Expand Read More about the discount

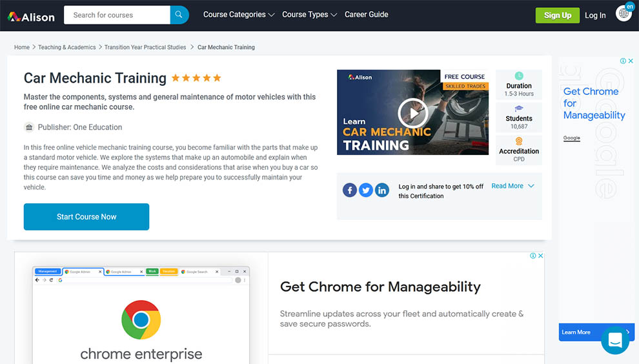point(512,186)
